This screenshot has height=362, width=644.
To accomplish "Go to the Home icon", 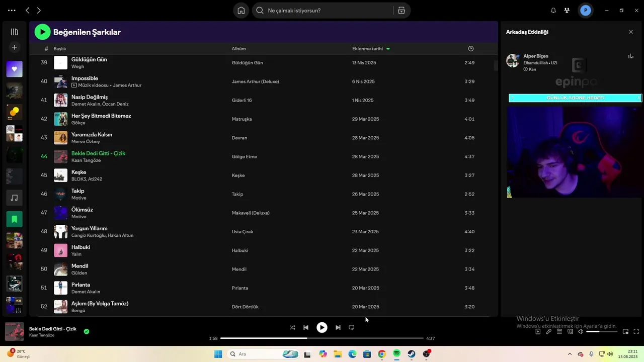I will (x=241, y=11).
